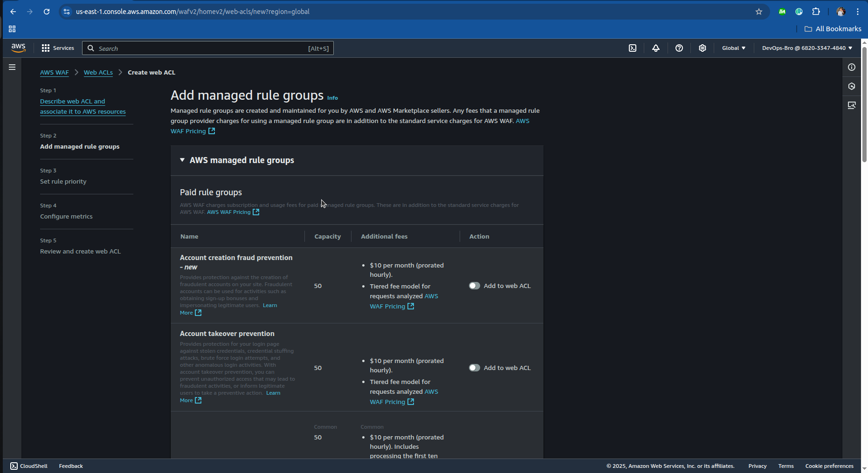Open the Chrome three-dot menu
The height and width of the screenshot is (473, 868).
click(x=858, y=12)
